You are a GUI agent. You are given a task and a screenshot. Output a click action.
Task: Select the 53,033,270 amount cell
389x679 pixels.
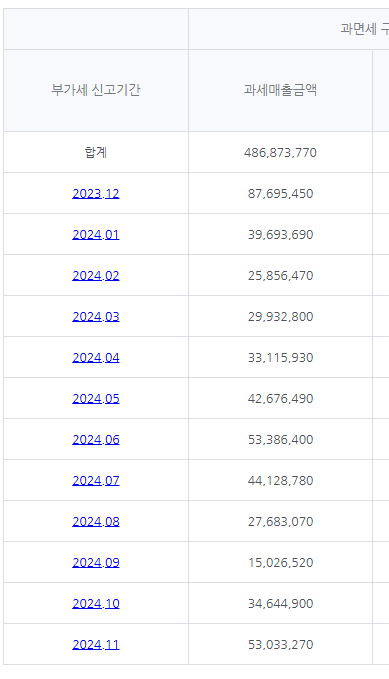click(280, 644)
